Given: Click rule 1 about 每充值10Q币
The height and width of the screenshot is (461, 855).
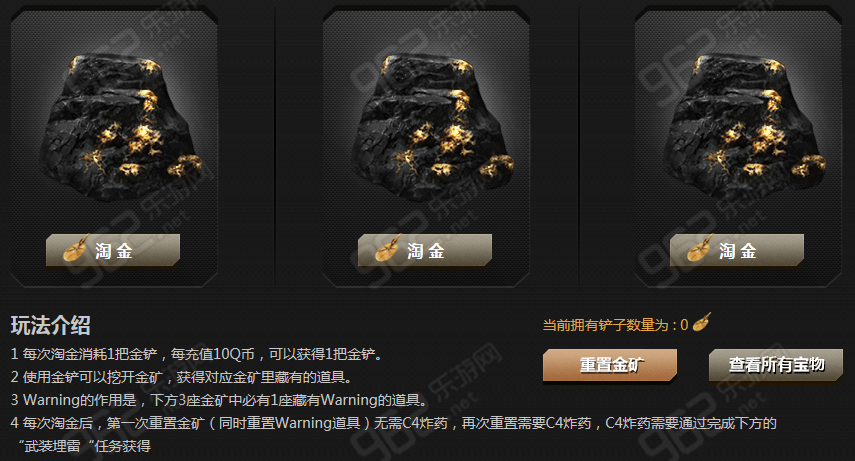Looking at the screenshot, I should [x=197, y=354].
